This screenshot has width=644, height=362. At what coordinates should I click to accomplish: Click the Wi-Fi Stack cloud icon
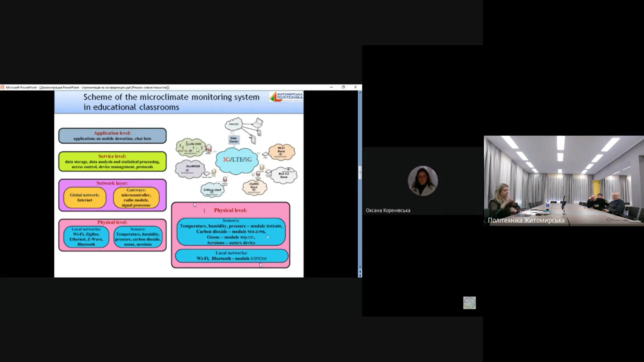click(x=281, y=152)
